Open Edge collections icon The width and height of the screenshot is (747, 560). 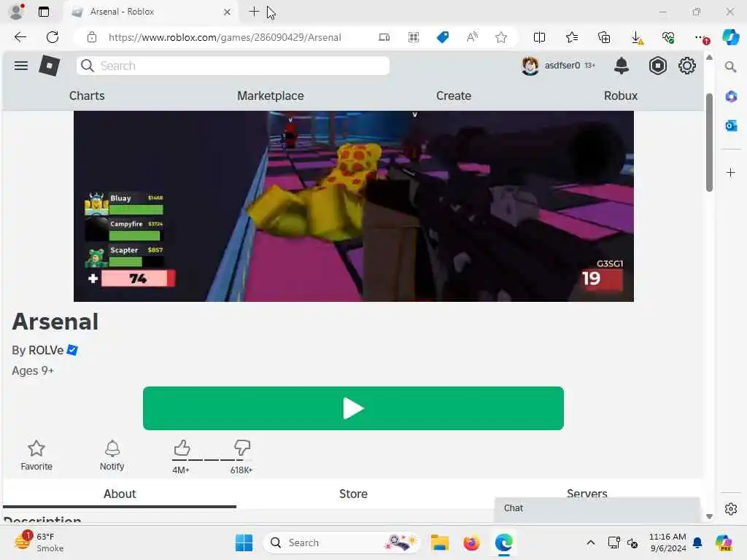tap(604, 37)
